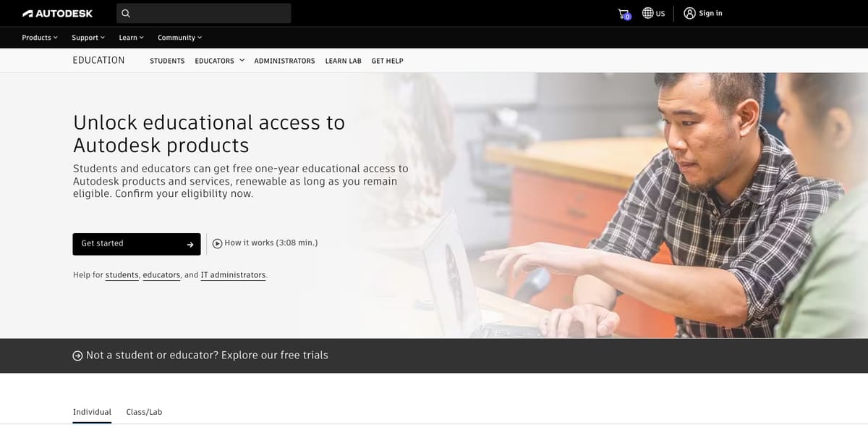Click into the search input field
The image size is (868, 433).
[210, 13]
